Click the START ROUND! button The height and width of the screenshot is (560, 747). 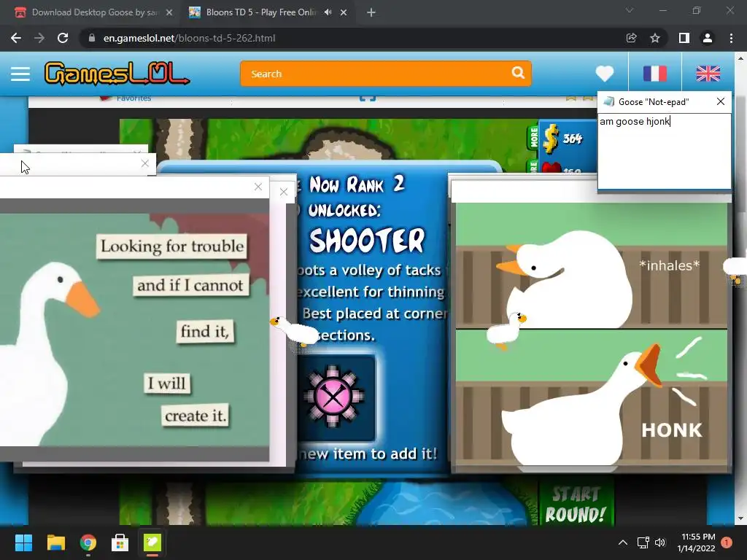click(575, 505)
